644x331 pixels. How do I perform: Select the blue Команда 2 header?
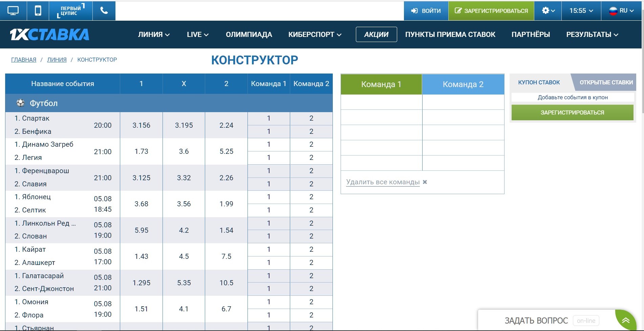[463, 84]
